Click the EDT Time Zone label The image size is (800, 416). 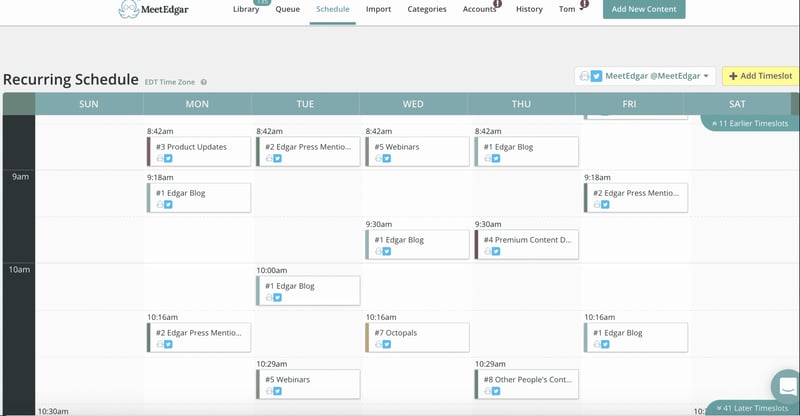(170, 82)
